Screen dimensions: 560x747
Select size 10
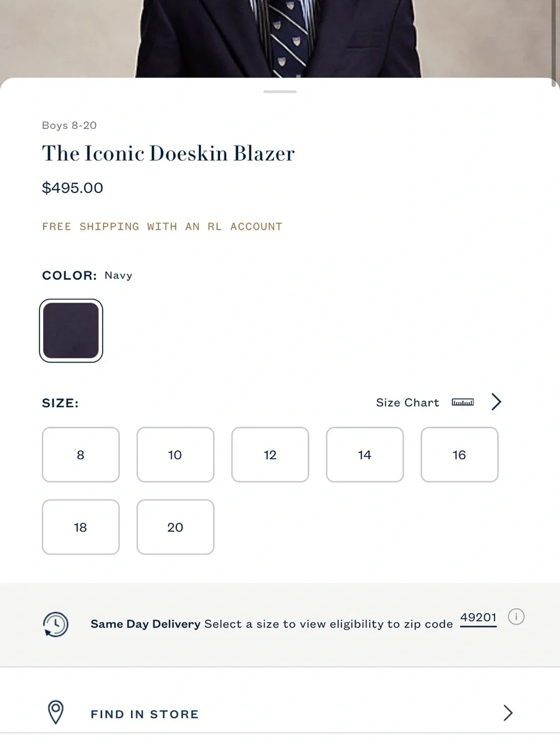[175, 454]
